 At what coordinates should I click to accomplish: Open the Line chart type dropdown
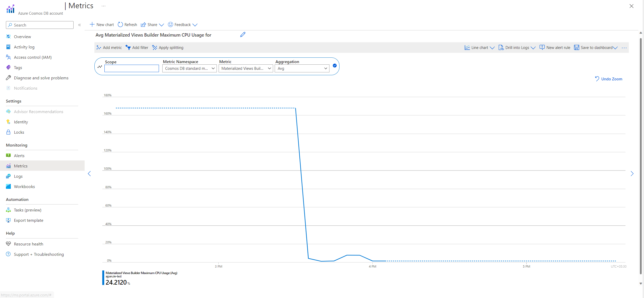pos(480,47)
